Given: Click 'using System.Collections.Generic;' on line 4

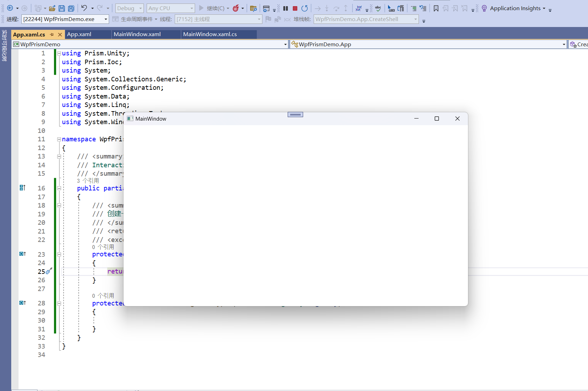Looking at the screenshot, I should [x=124, y=79].
